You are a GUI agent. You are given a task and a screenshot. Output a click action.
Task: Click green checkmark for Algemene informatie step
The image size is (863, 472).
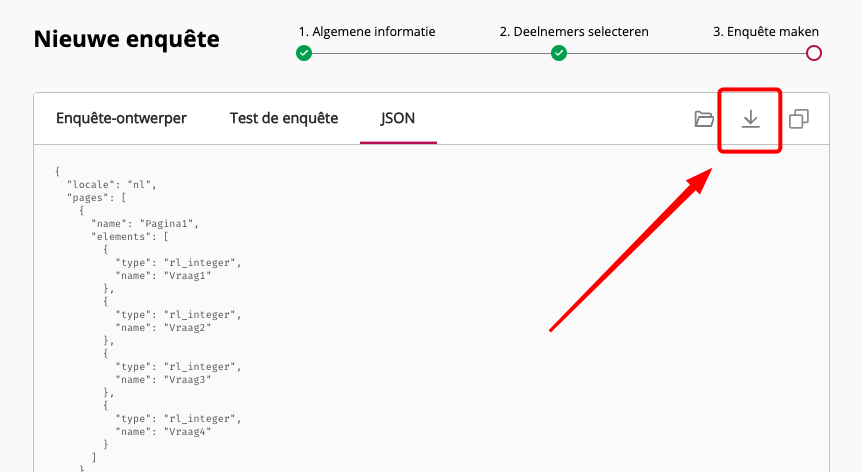pos(304,53)
